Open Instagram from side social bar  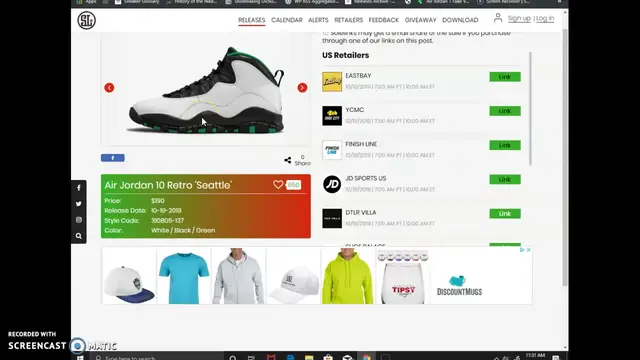tap(79, 220)
